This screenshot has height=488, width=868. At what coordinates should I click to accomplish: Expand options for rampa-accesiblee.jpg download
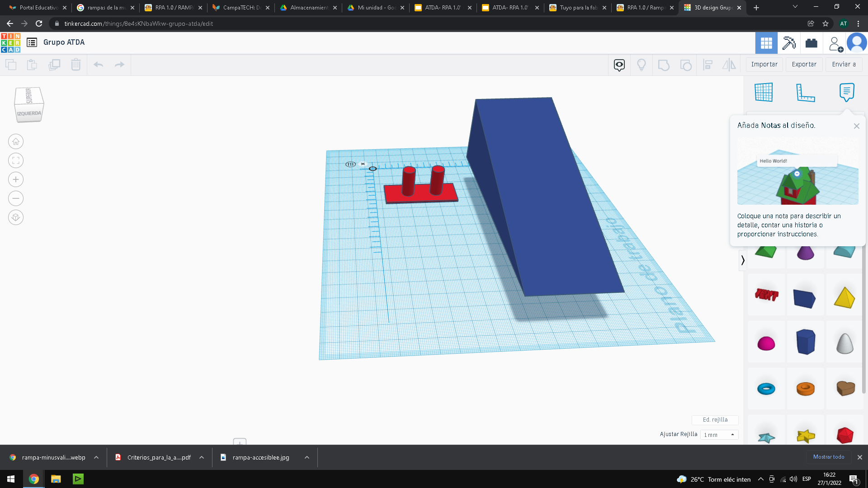(x=307, y=458)
